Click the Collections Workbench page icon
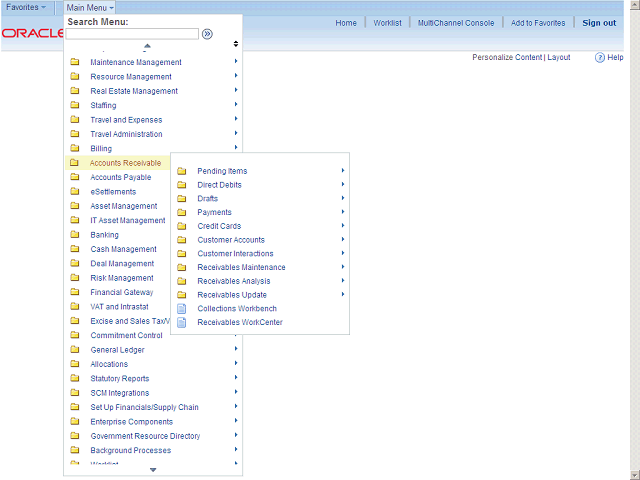 [x=181, y=309]
